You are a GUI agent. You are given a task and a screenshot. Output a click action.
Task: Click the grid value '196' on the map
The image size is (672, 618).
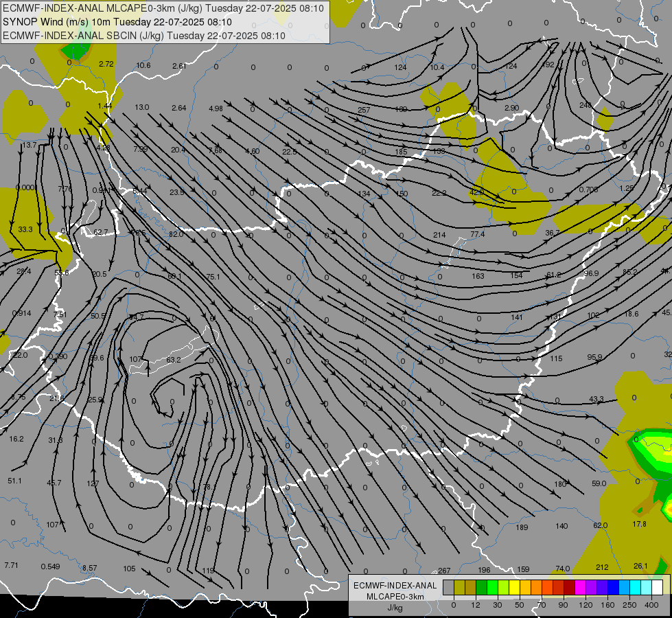click(x=484, y=569)
